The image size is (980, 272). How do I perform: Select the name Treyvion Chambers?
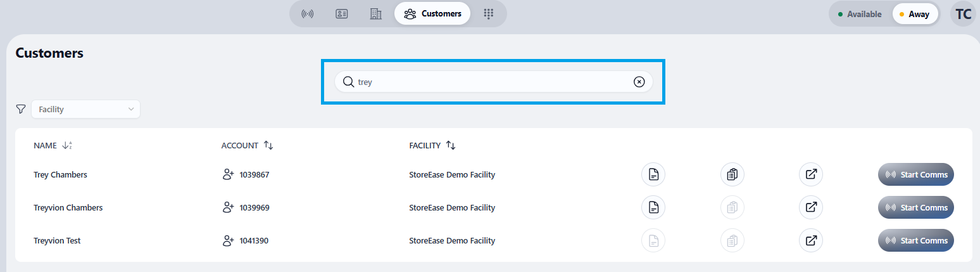(68, 208)
